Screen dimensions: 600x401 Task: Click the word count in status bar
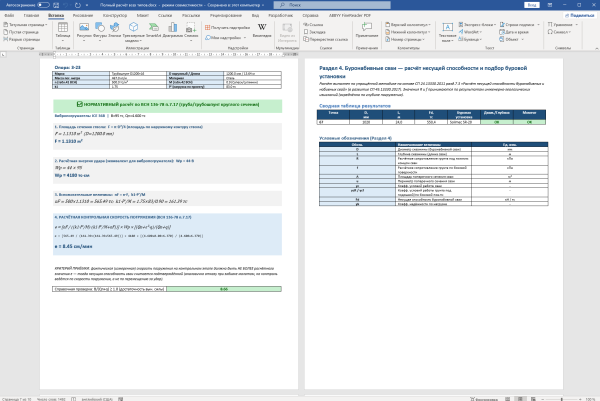point(51,399)
